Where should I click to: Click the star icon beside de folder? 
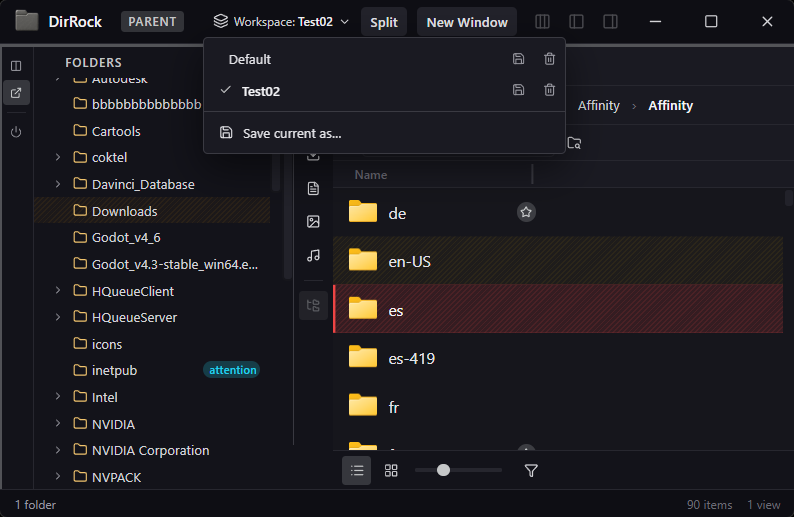click(526, 212)
